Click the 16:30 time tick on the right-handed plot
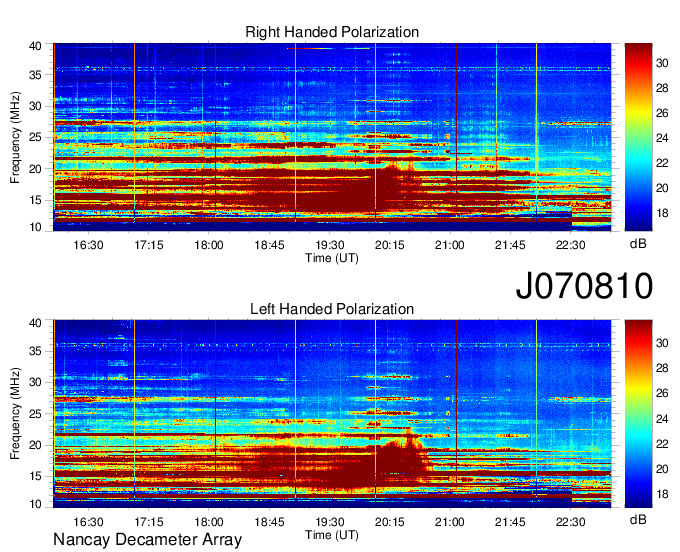This screenshot has height=552, width=680. (88, 245)
